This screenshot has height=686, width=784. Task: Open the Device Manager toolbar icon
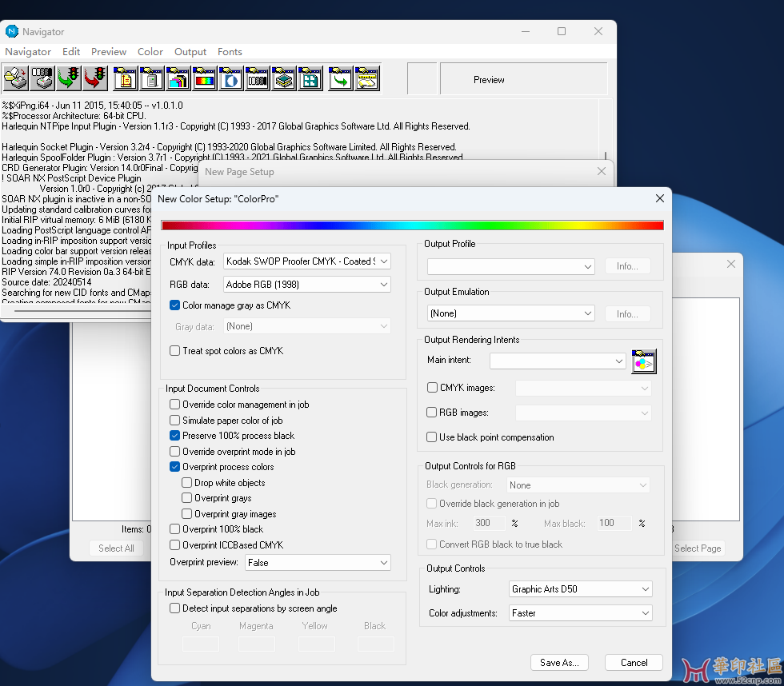[x=151, y=78]
